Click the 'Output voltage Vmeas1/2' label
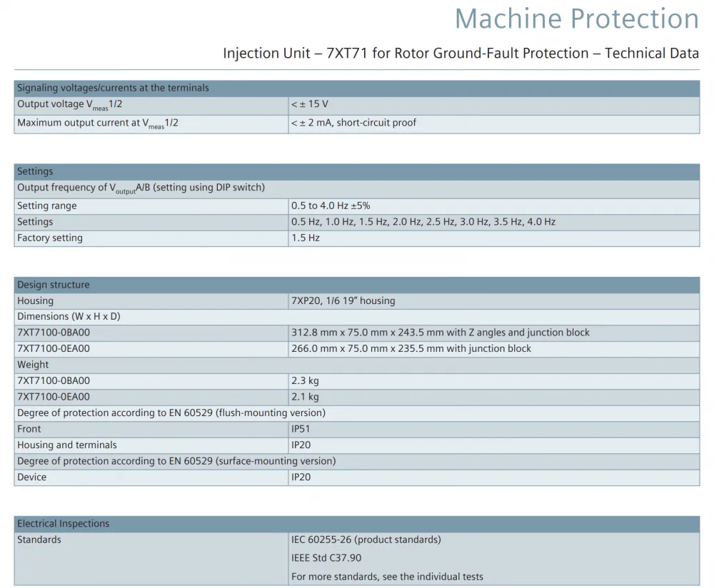The width and height of the screenshot is (714, 588). [70, 105]
